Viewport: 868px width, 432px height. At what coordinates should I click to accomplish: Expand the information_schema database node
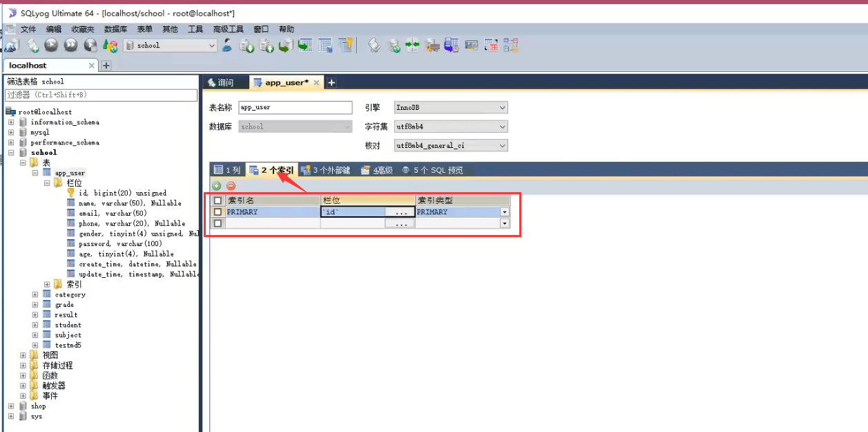11,122
